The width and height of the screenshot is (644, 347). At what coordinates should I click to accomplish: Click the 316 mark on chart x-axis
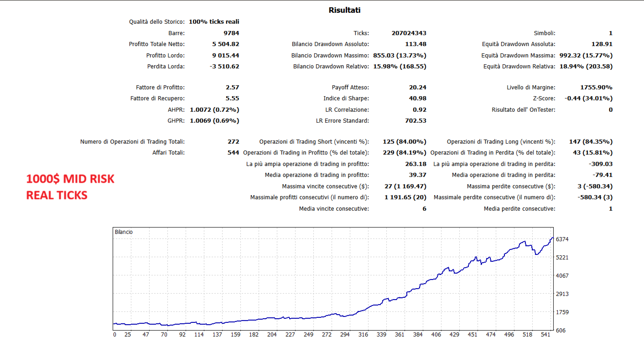coord(363,335)
